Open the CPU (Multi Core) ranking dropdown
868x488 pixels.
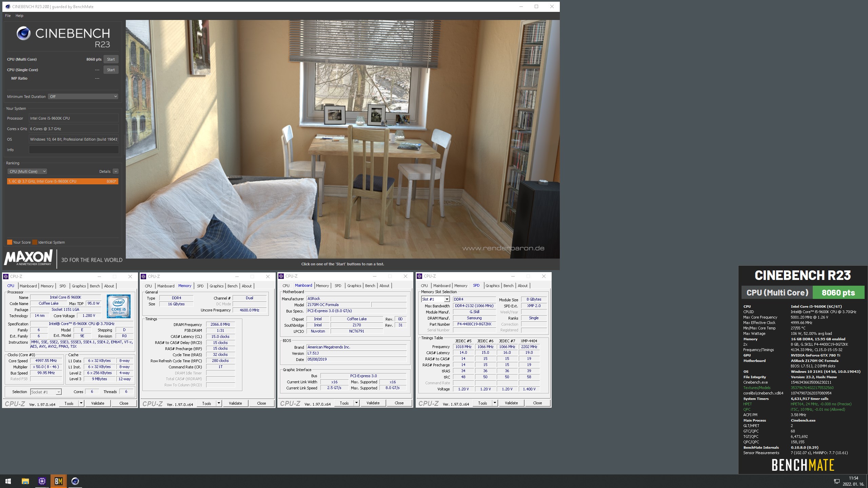pyautogui.click(x=27, y=171)
